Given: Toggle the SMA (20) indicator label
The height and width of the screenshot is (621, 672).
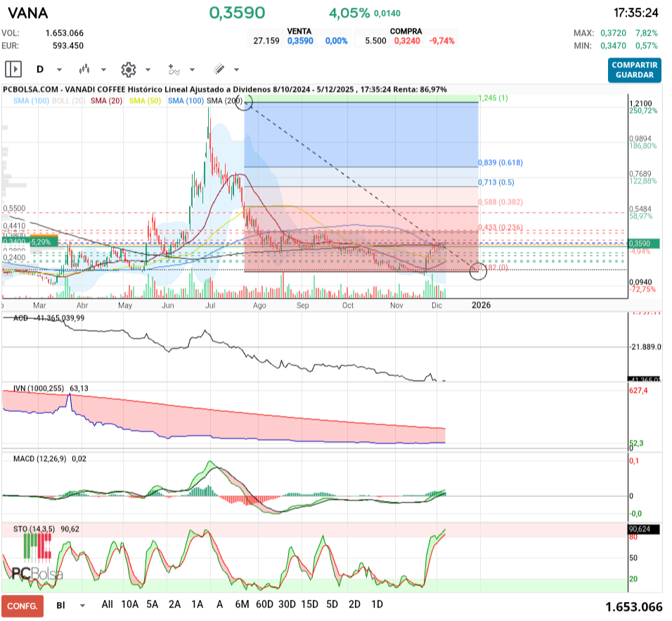Looking at the screenshot, I should pyautogui.click(x=107, y=101).
